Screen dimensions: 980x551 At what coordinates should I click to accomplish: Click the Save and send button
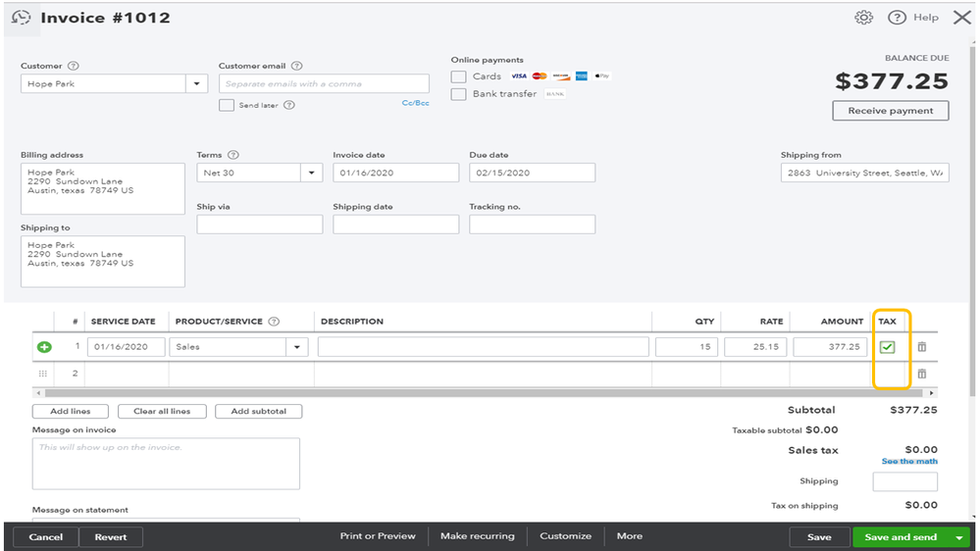[901, 537]
